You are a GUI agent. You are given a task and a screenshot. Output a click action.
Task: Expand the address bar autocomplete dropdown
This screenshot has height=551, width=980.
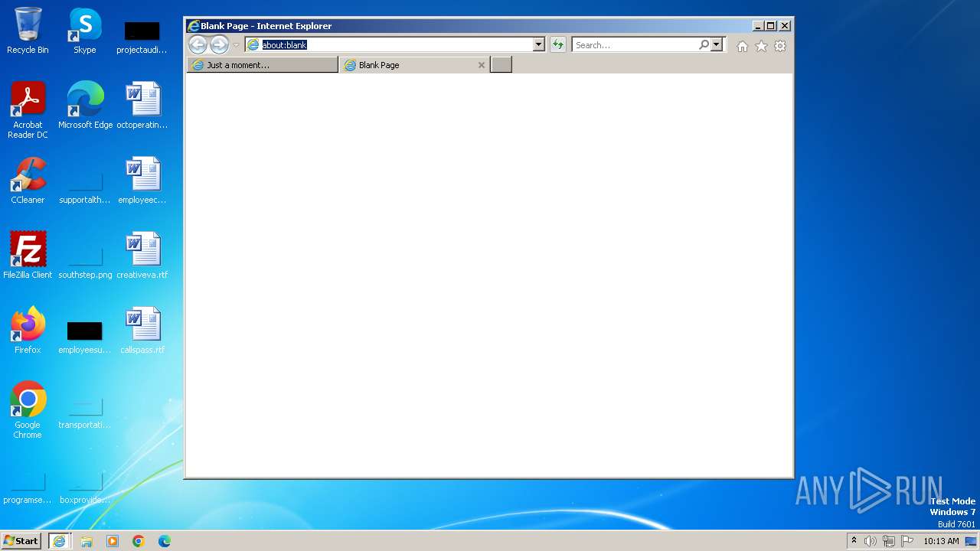(538, 45)
